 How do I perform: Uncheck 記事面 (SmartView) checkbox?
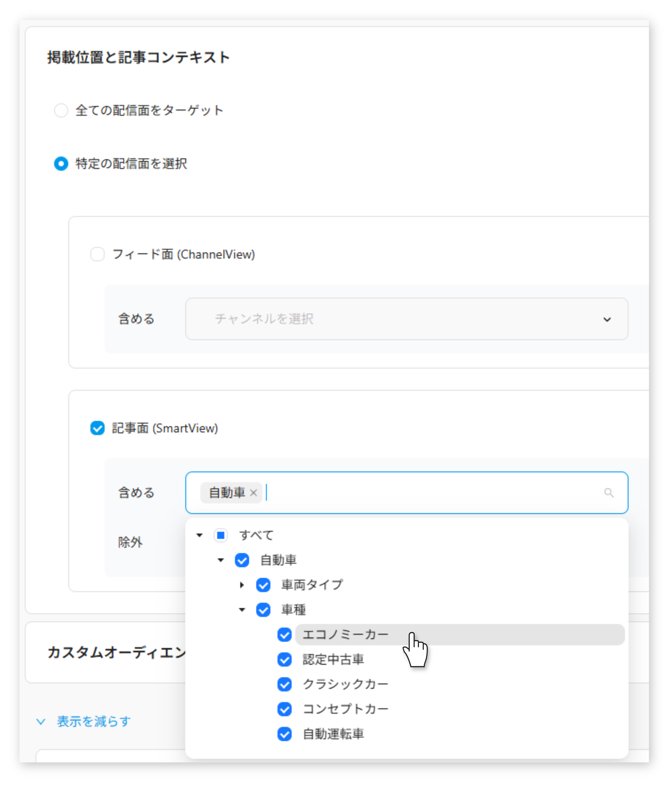[97, 428]
